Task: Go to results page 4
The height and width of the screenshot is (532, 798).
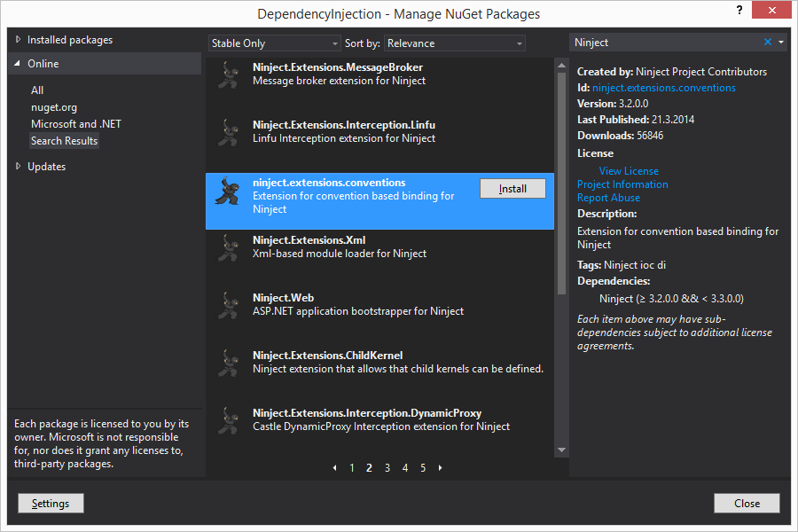Action: 405,468
